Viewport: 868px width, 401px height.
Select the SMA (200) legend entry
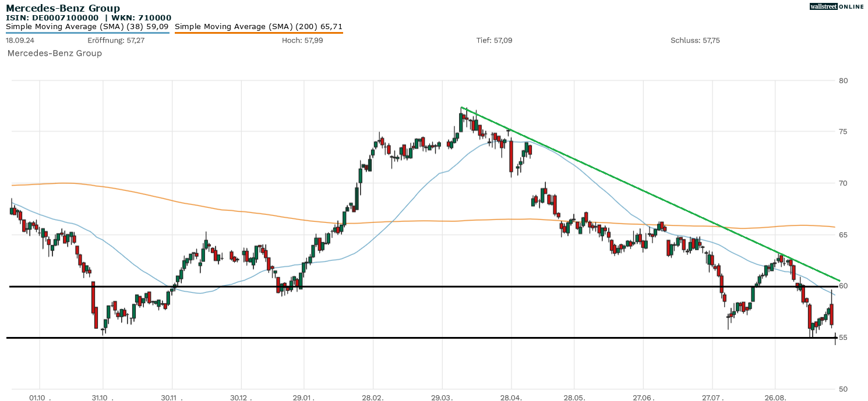[x=258, y=26]
